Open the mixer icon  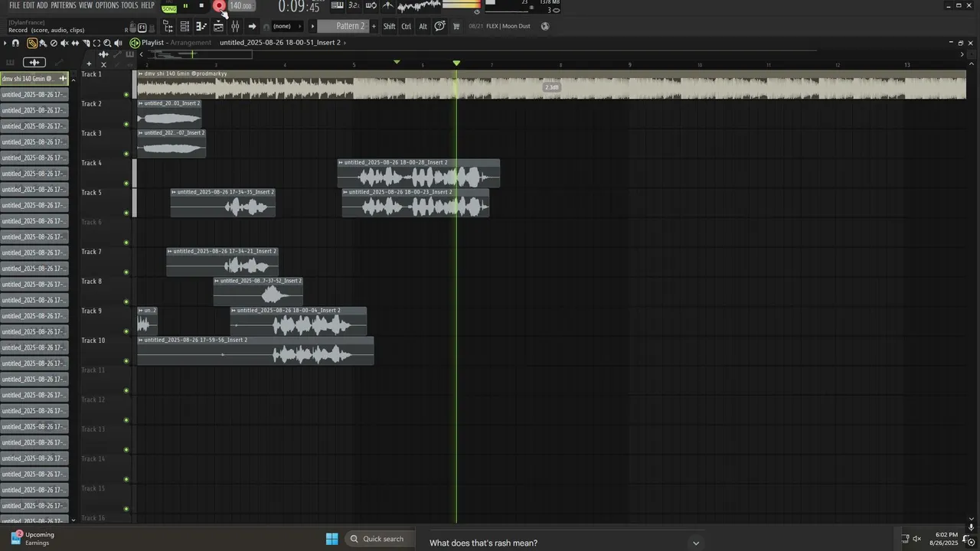click(x=235, y=26)
